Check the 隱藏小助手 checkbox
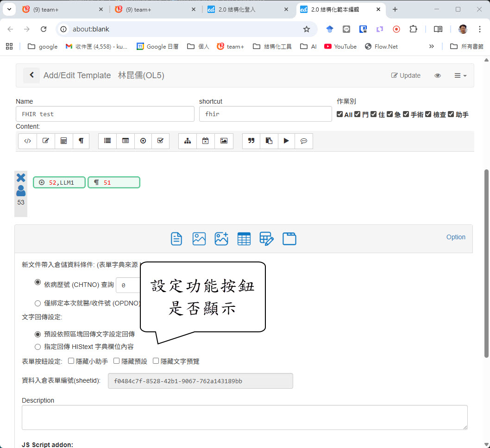 click(x=71, y=361)
